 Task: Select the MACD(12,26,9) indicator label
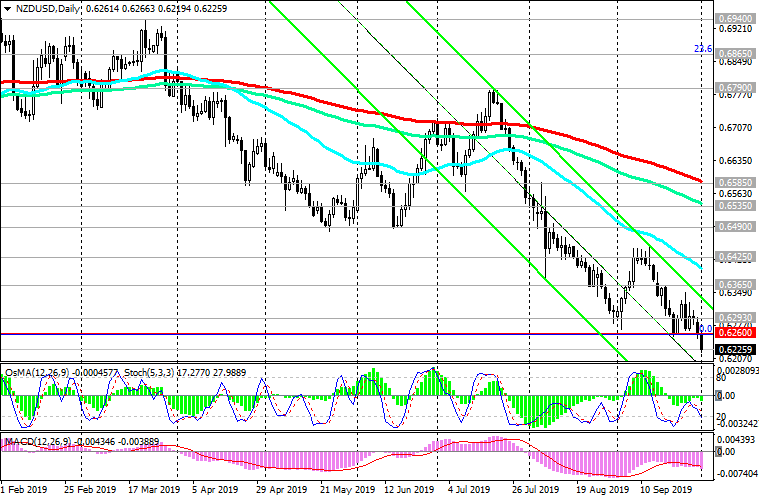[40, 440]
